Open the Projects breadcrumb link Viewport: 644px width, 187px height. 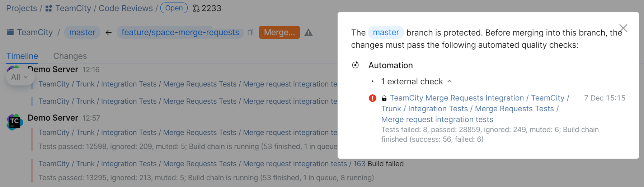click(22, 8)
